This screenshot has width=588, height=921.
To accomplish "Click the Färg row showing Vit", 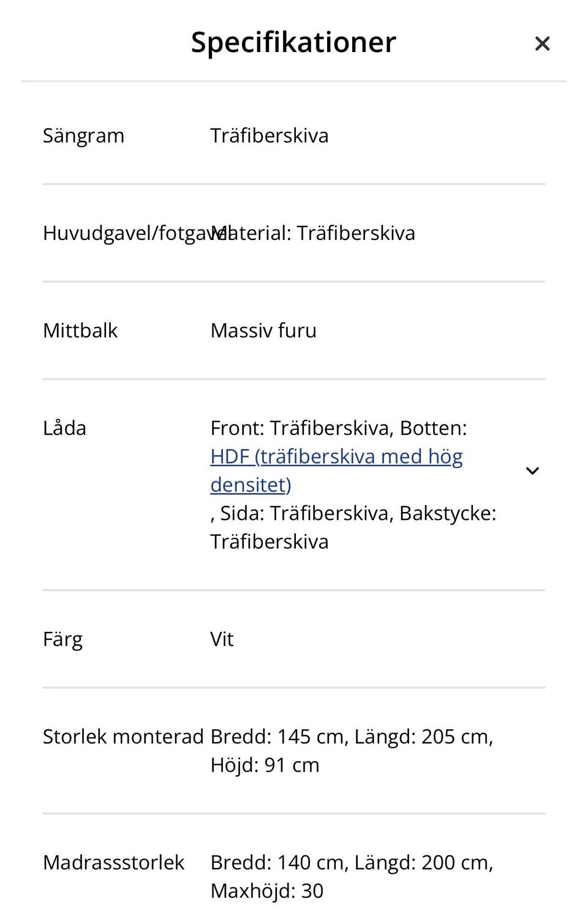I will coord(62,639).
